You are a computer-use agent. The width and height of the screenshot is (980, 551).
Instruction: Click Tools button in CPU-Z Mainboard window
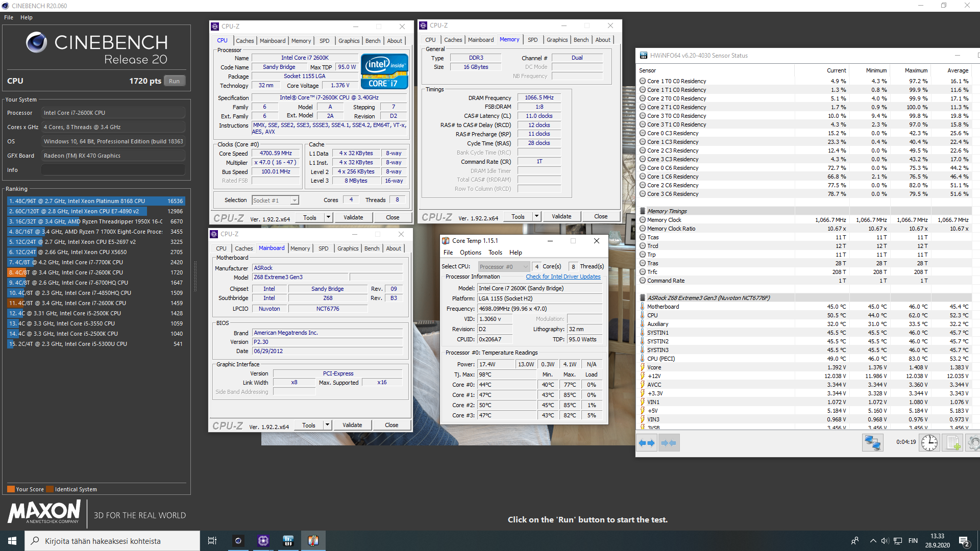[309, 425]
